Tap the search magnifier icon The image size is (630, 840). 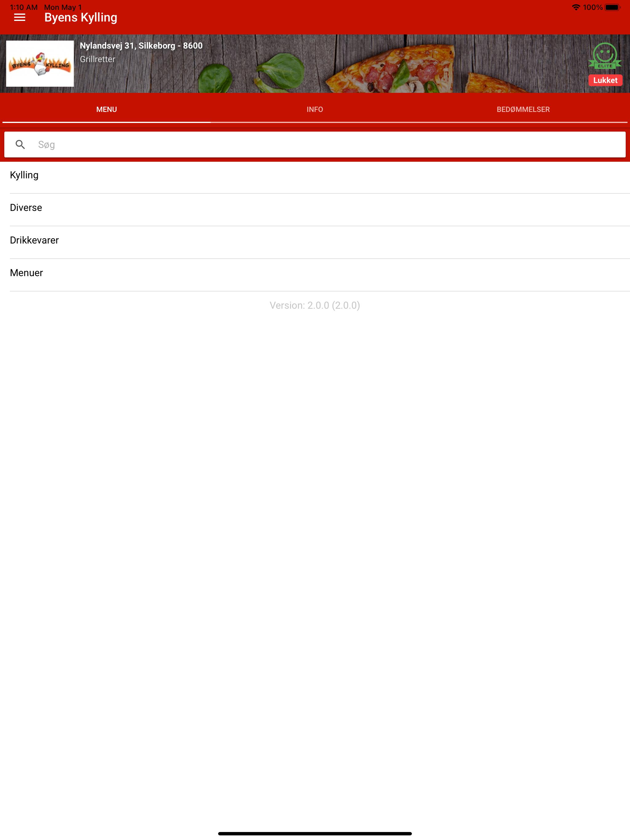[20, 144]
